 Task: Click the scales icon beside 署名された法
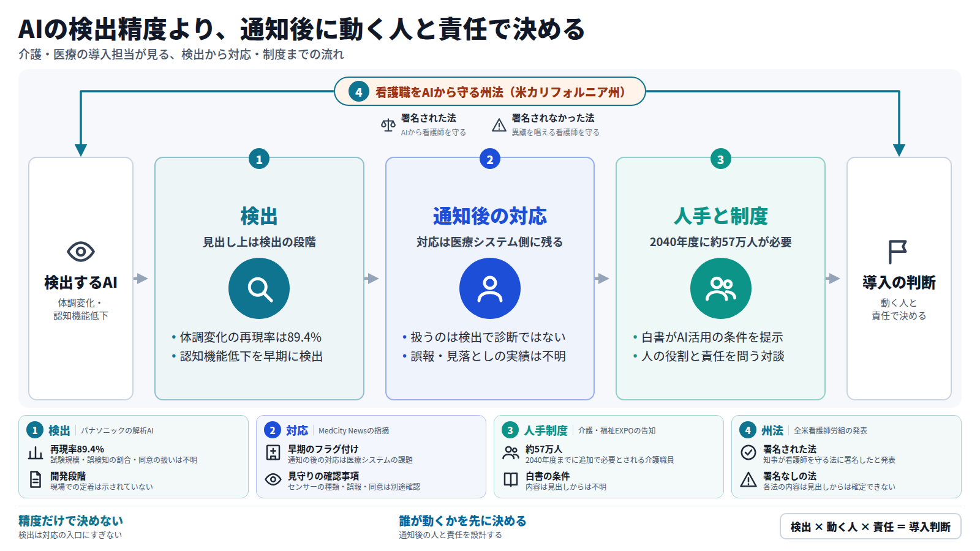click(x=388, y=126)
